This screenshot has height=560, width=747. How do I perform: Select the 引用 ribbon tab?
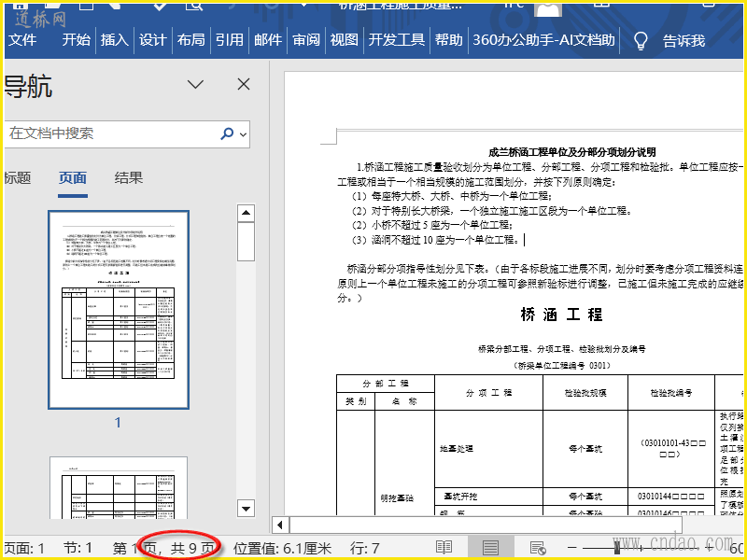[230, 40]
